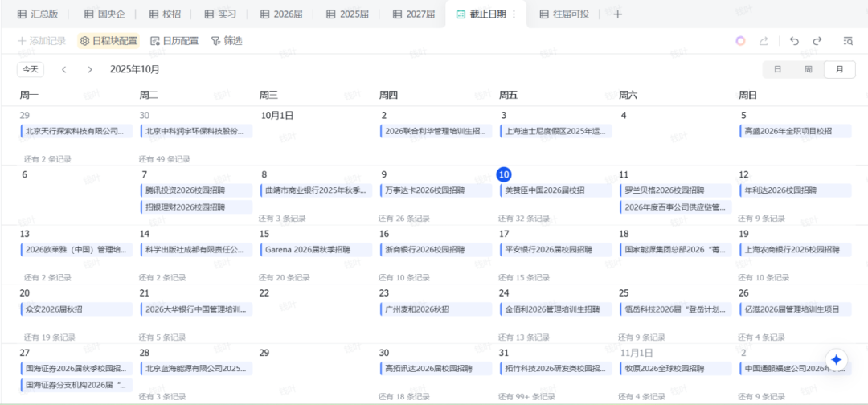This screenshot has width=868, height=405.
Task: Open the 2025届 tab
Action: (348, 14)
